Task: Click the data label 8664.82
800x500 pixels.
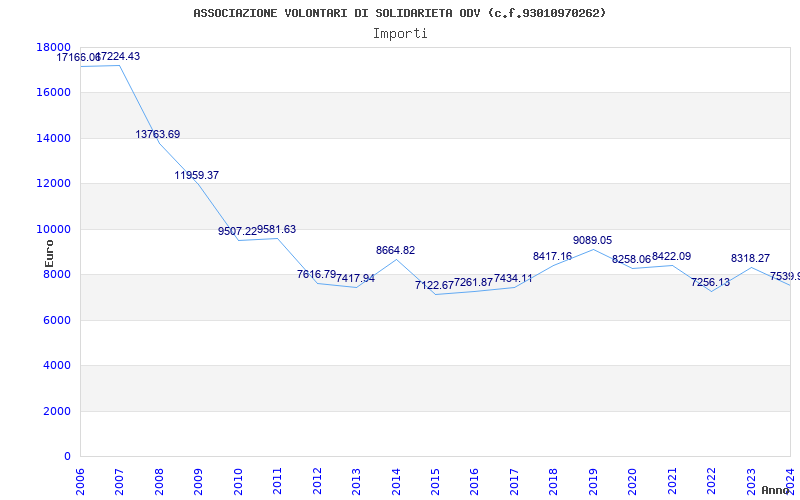Action: pos(395,251)
